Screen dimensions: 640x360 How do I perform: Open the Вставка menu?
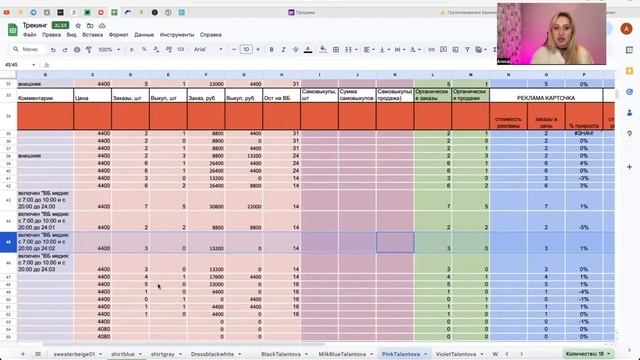point(93,35)
